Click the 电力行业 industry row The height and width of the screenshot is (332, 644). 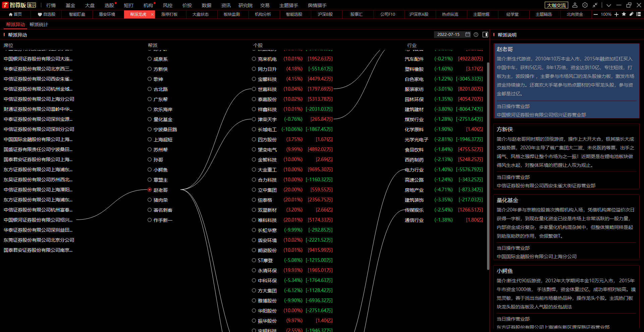(444, 170)
